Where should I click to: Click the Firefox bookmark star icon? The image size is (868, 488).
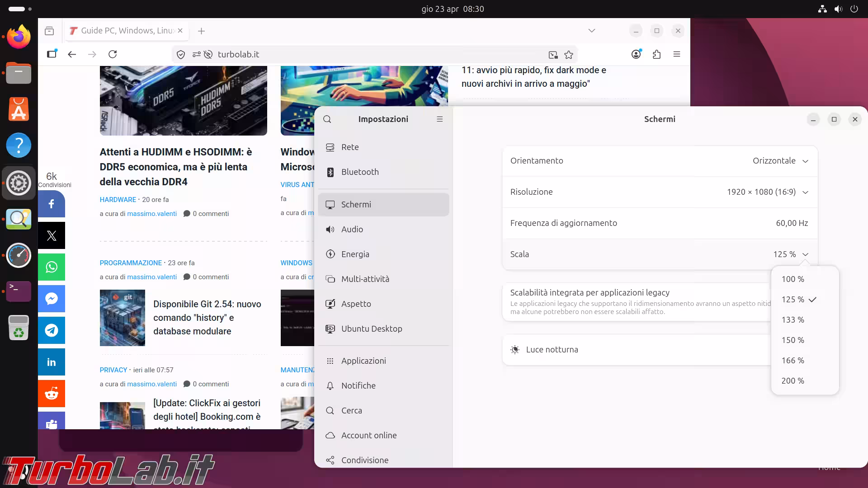569,55
